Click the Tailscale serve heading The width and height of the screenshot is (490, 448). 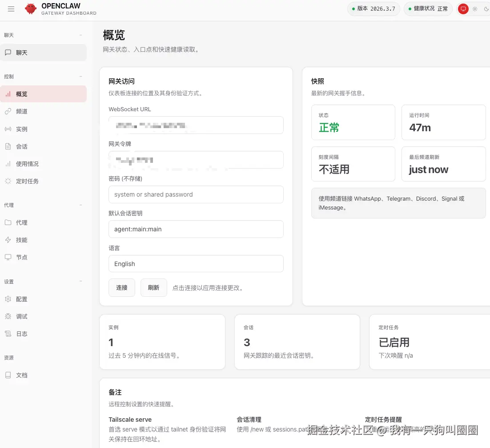pos(130,420)
